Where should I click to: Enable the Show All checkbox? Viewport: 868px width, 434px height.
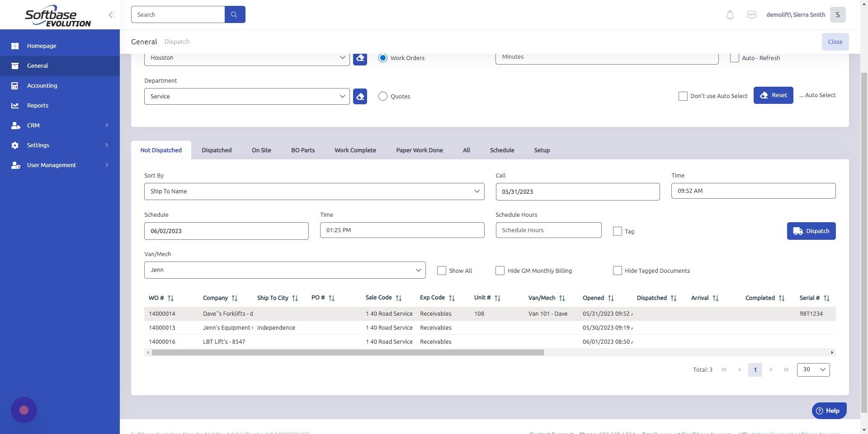[x=441, y=270]
